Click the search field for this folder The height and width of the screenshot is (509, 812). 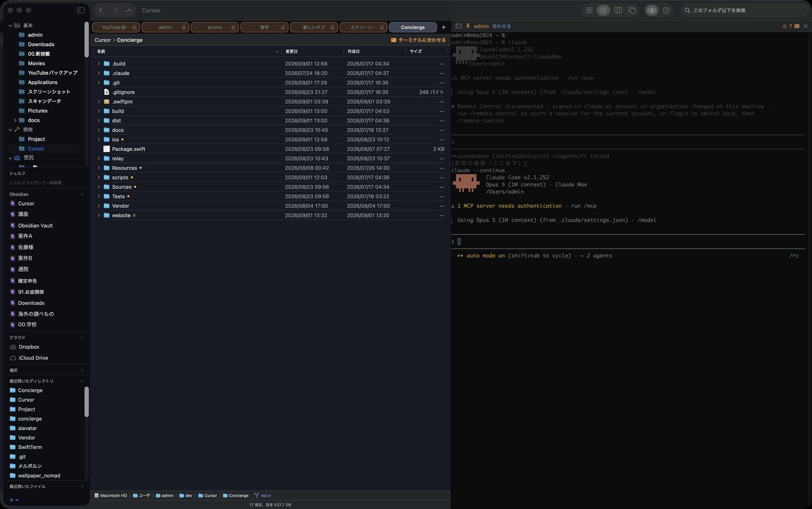(743, 10)
